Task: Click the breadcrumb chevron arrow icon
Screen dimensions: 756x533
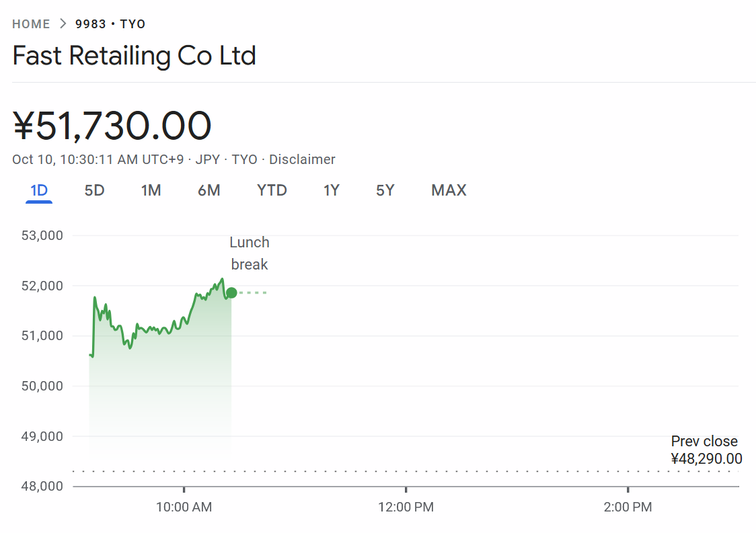Action: (63, 24)
